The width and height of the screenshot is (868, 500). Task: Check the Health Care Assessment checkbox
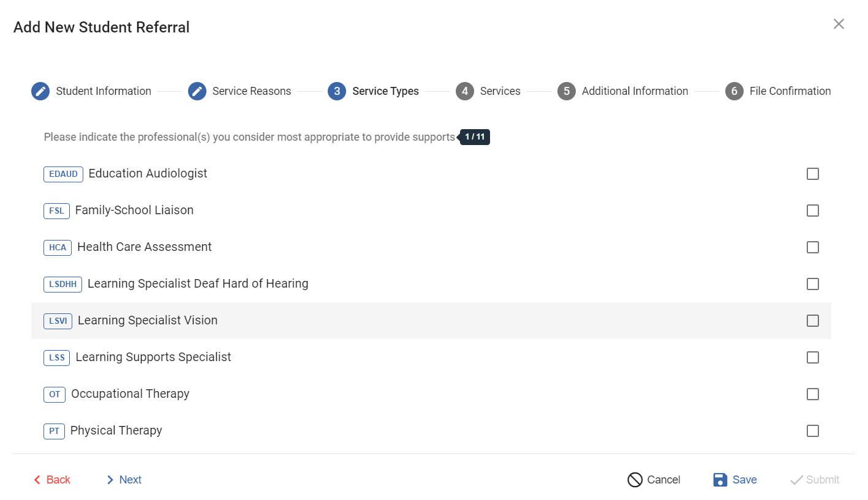point(813,247)
